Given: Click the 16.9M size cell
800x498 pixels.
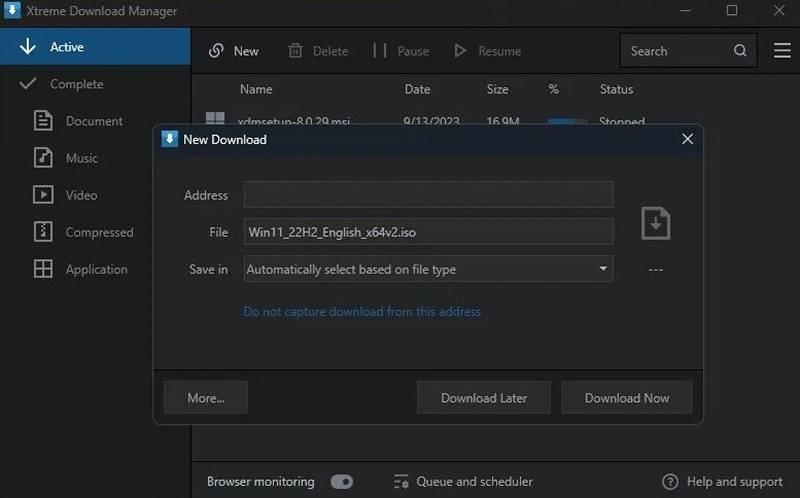Looking at the screenshot, I should point(503,121).
